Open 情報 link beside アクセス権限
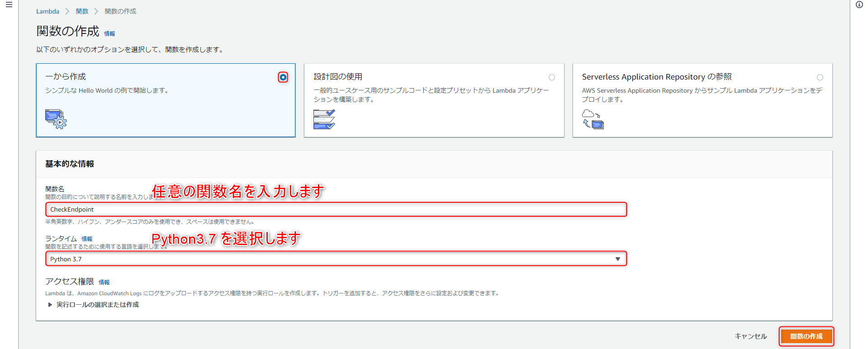Viewport: 868px width, 349px height. tap(104, 282)
